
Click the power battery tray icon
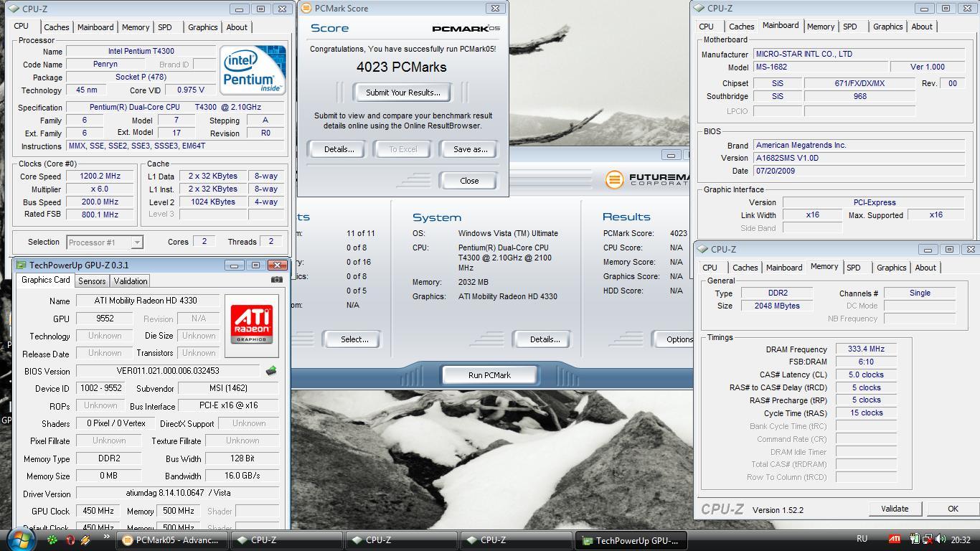point(915,540)
